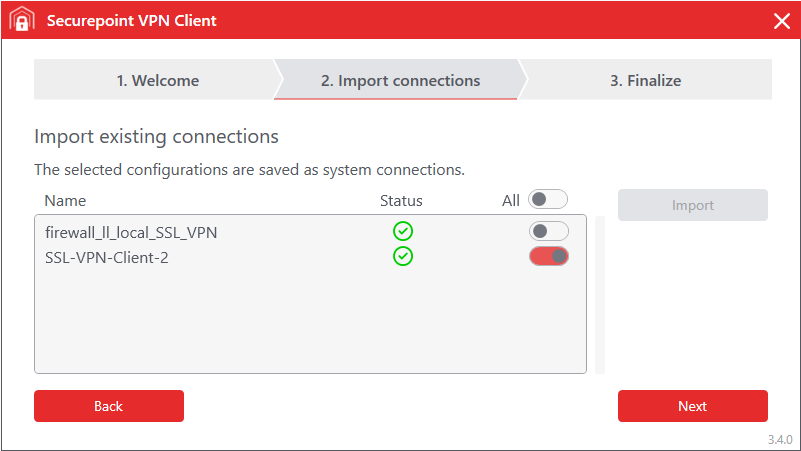
Task: Proceed with the Next button
Action: pos(692,406)
